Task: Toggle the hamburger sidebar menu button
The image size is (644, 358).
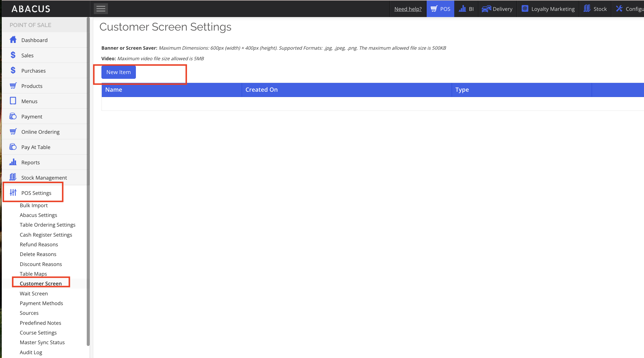Action: tap(101, 9)
